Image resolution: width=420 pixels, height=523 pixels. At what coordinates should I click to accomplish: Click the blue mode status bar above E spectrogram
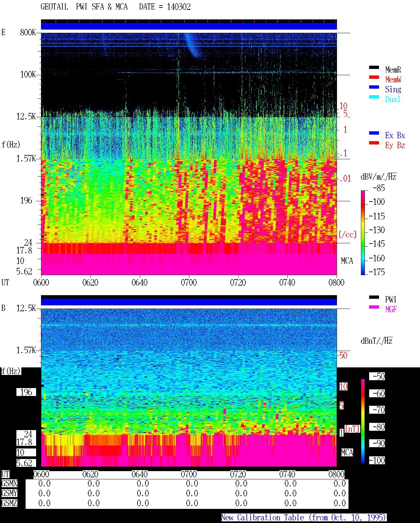pos(189,26)
